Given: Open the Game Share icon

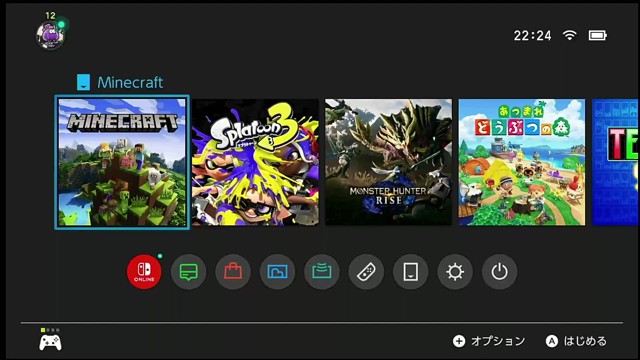Looking at the screenshot, I should point(322,271).
